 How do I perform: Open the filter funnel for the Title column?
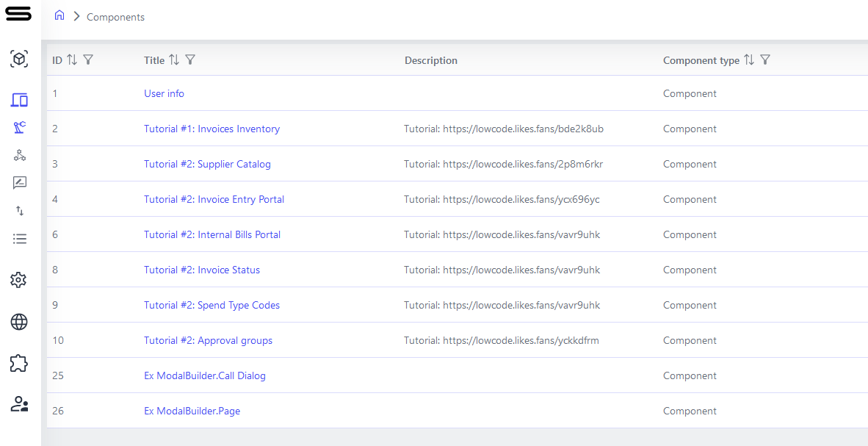(191, 60)
